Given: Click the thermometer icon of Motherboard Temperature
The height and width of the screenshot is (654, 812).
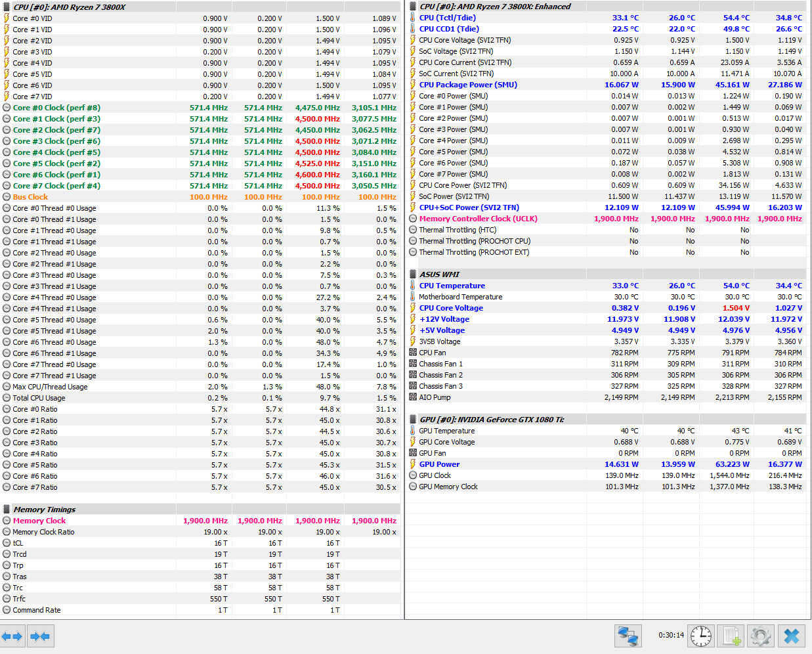Looking at the screenshot, I should pos(413,297).
